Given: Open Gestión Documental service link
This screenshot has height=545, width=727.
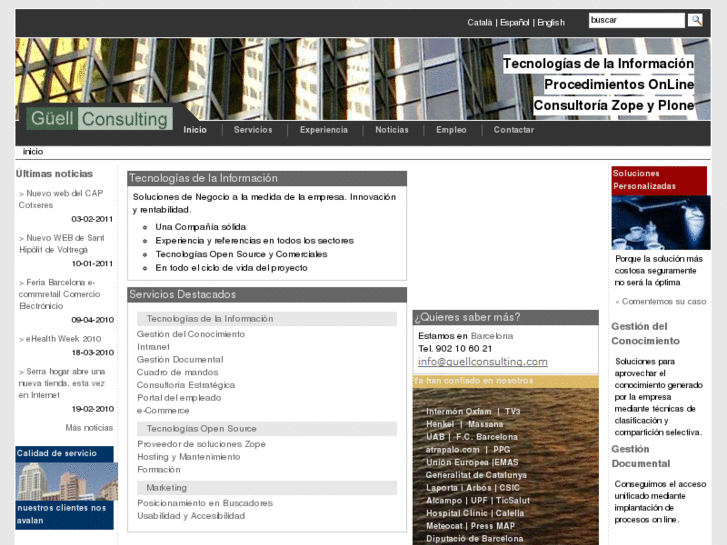Looking at the screenshot, I should point(180,359).
